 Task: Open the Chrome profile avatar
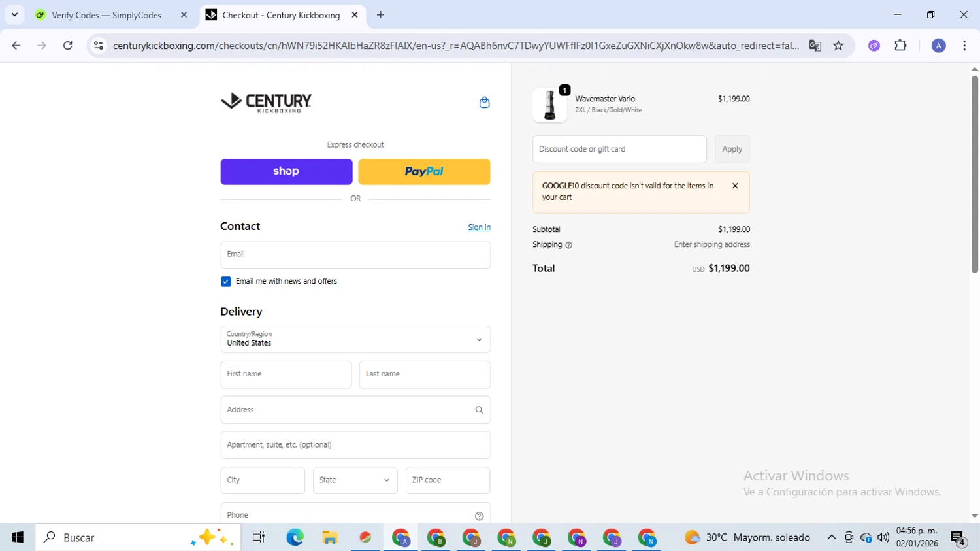[x=938, y=46]
